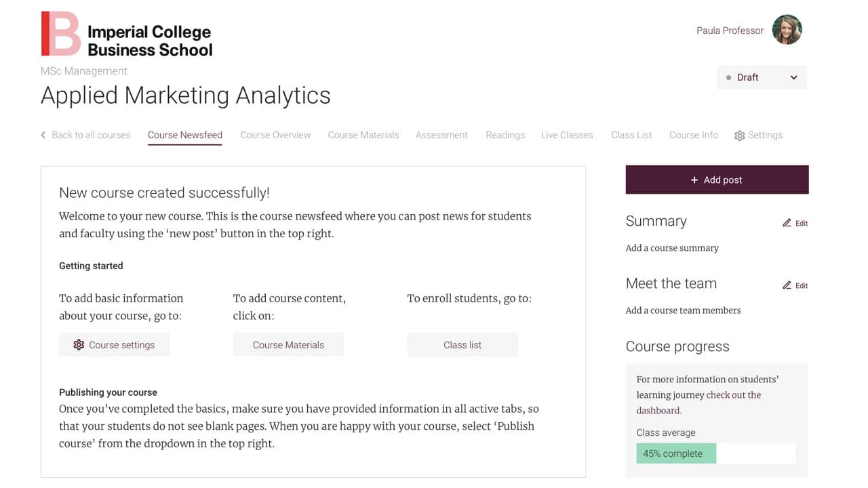This screenshot has height=488, width=868.
Task: Click the Paula Professor username
Action: point(730,30)
